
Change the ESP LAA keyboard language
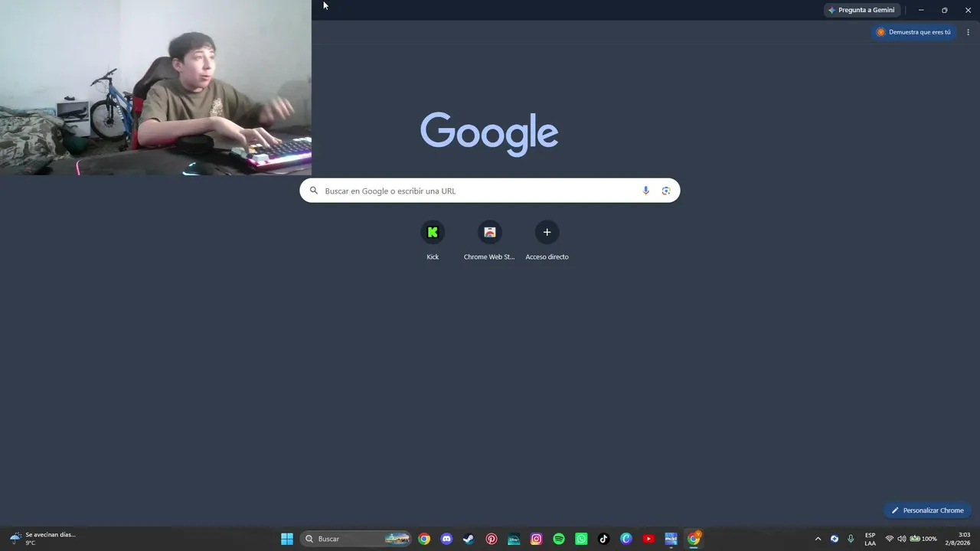pyautogui.click(x=871, y=539)
